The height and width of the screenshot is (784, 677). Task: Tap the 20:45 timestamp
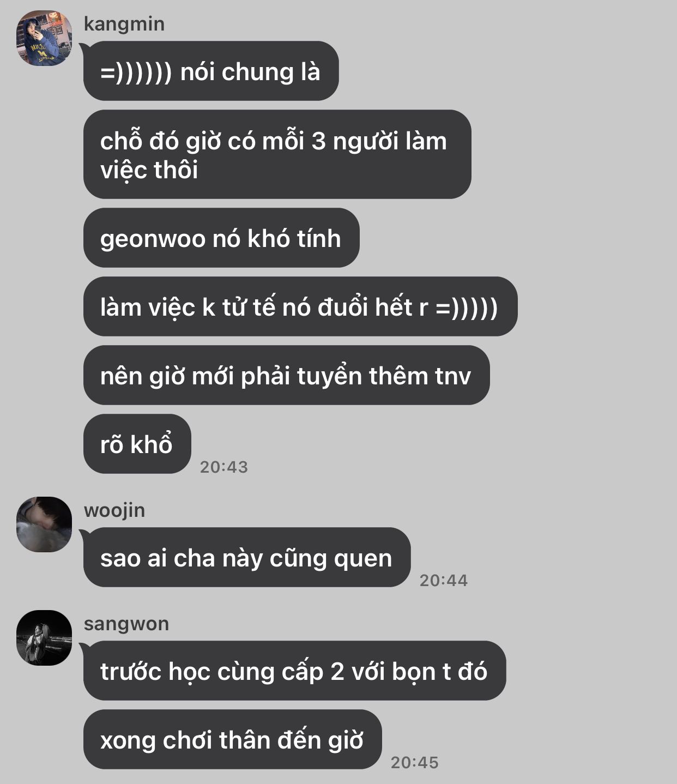coord(414,763)
